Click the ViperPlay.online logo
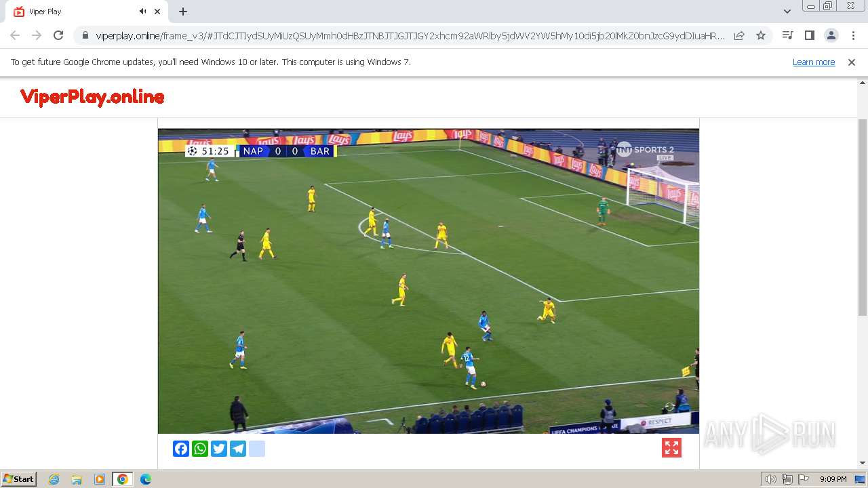Viewport: 868px width, 488px height. pos(92,97)
